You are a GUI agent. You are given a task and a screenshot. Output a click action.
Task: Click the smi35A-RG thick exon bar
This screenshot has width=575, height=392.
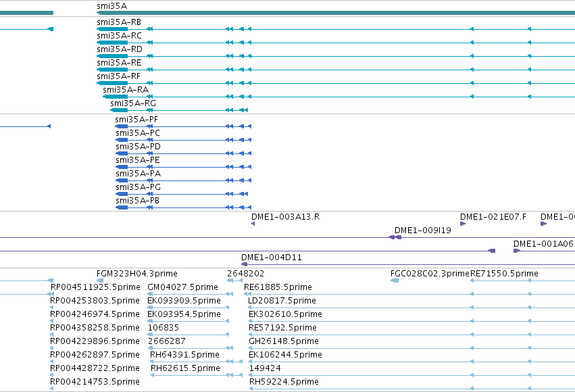click(x=119, y=110)
